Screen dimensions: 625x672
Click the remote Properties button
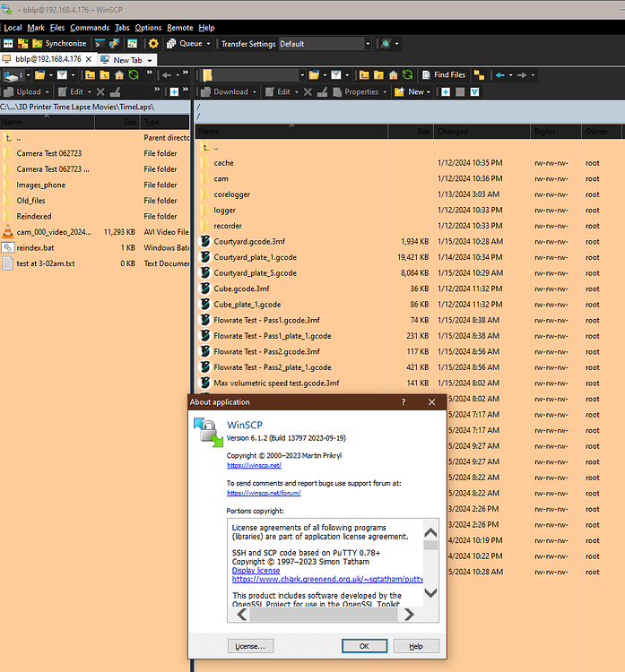356,91
